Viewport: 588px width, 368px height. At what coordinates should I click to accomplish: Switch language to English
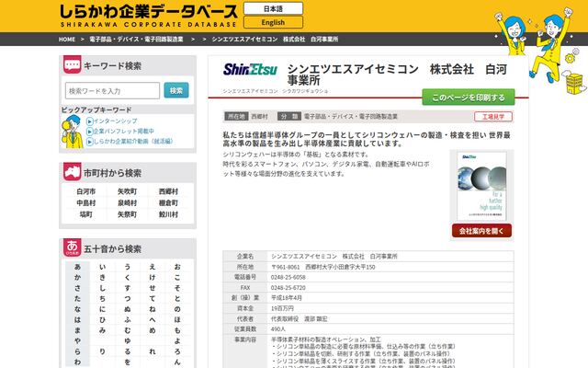tap(273, 22)
